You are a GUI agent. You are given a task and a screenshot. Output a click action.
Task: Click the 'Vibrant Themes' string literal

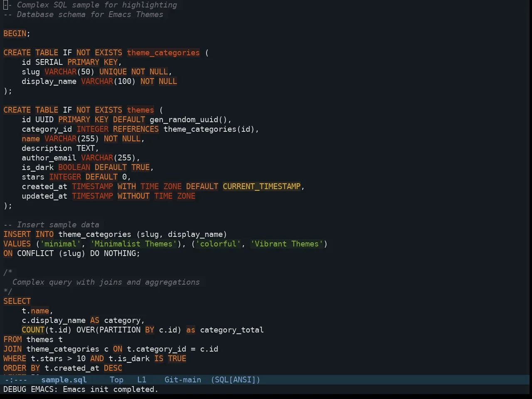[287, 244]
